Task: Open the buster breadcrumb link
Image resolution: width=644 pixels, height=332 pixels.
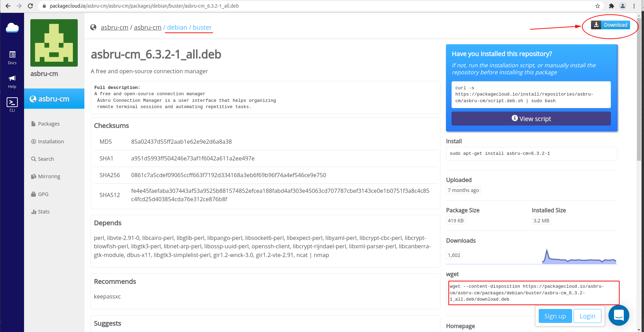Action: 202,27
